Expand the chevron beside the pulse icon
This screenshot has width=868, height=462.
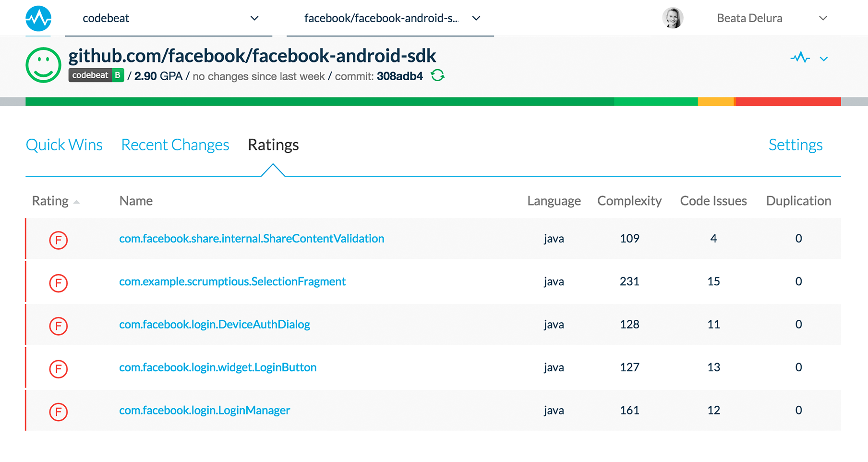(824, 59)
